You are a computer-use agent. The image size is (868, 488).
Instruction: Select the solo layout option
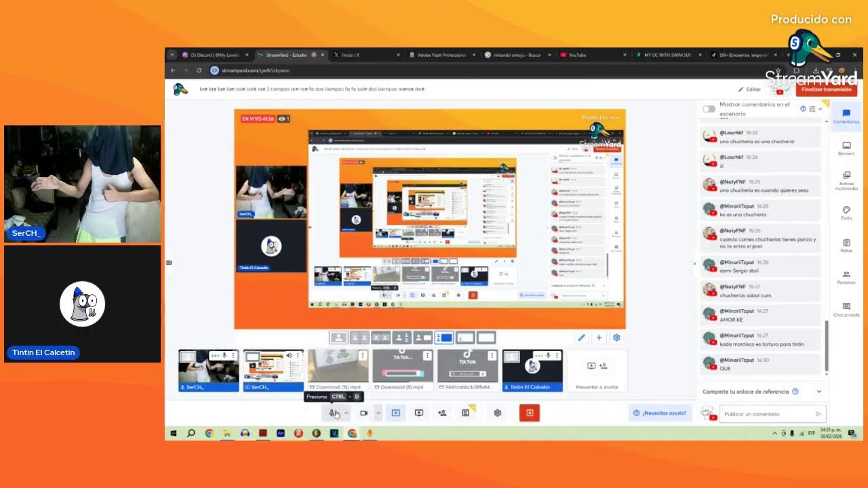pyautogui.click(x=338, y=338)
